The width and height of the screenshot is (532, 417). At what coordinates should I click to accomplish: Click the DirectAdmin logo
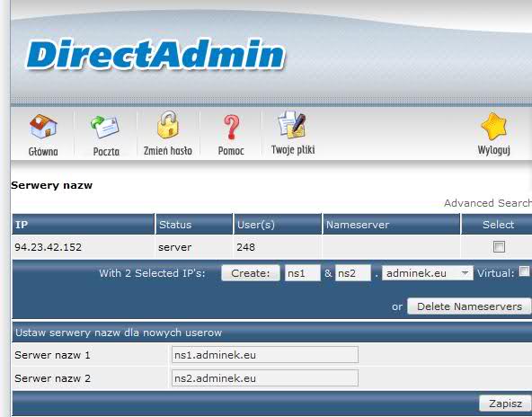155,55
